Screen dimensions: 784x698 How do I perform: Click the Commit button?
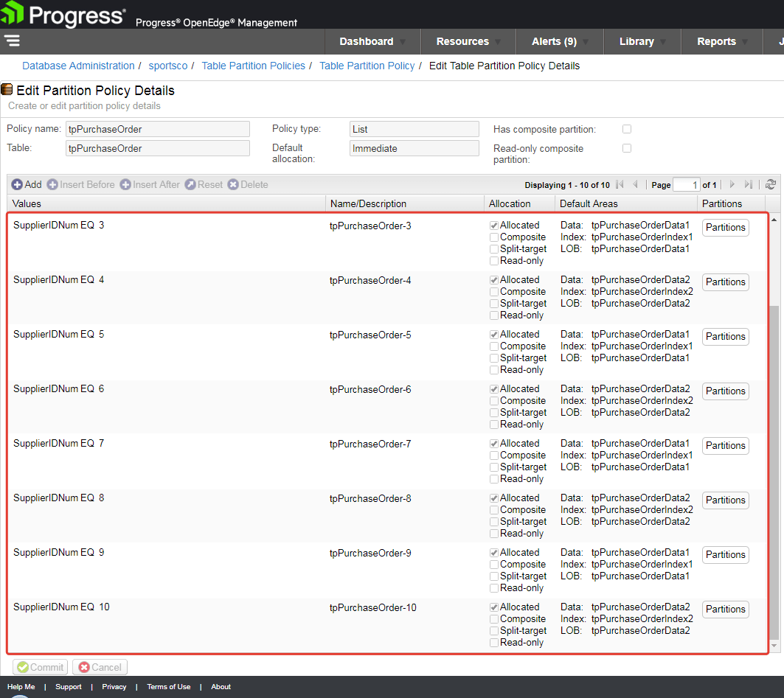41,667
